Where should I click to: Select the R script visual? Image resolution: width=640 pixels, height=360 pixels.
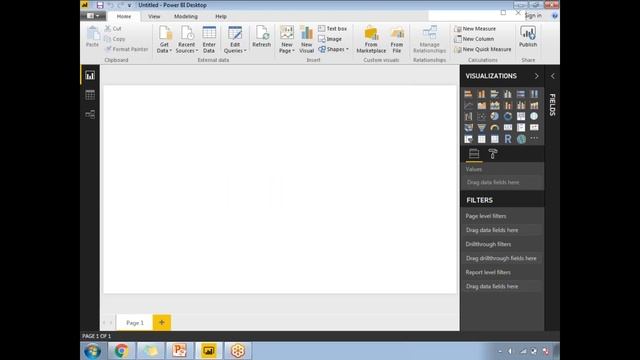click(508, 139)
